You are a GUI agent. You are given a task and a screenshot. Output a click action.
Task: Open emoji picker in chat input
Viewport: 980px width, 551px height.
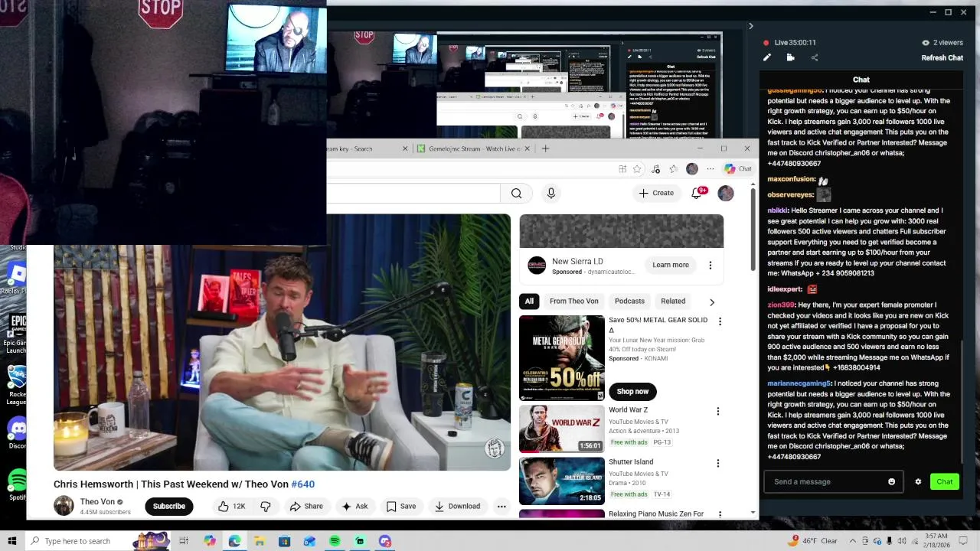(x=891, y=482)
